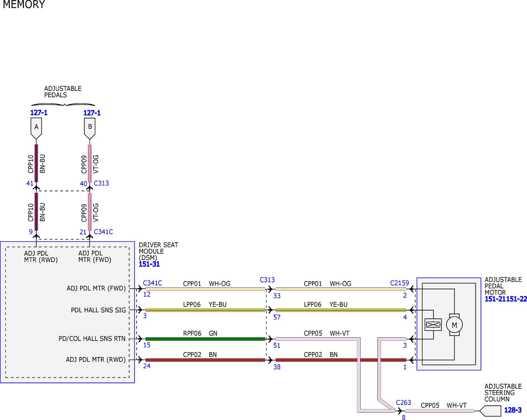Open the 128-3 steering column reference
The image size is (527, 420).
click(x=513, y=410)
